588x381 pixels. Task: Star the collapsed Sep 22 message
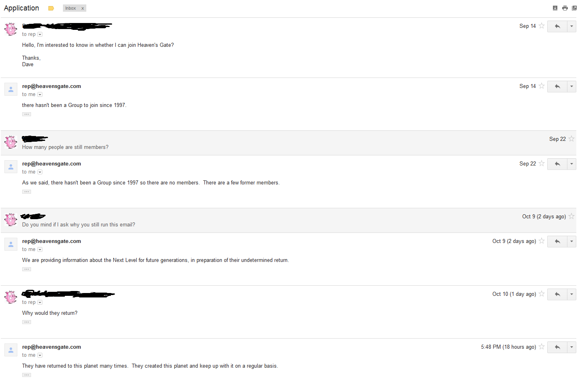pos(571,139)
